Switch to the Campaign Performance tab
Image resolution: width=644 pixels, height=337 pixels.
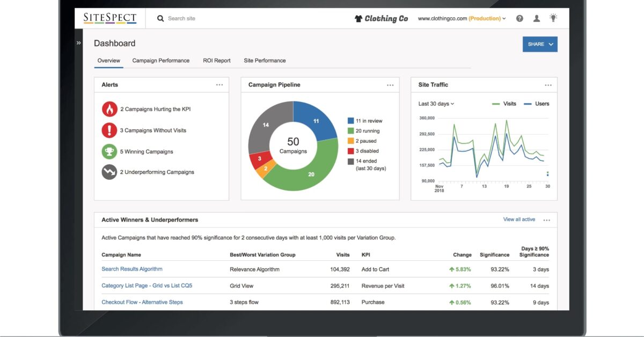(160, 61)
